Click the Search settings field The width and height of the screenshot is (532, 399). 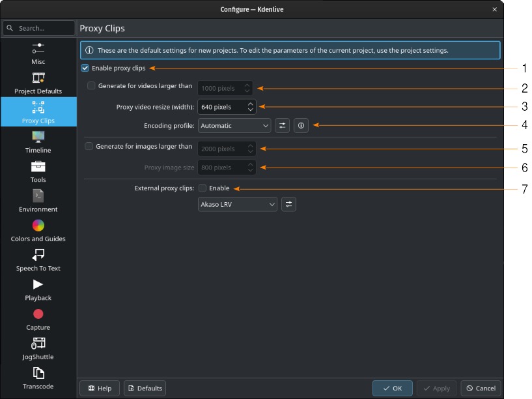[x=38, y=28]
